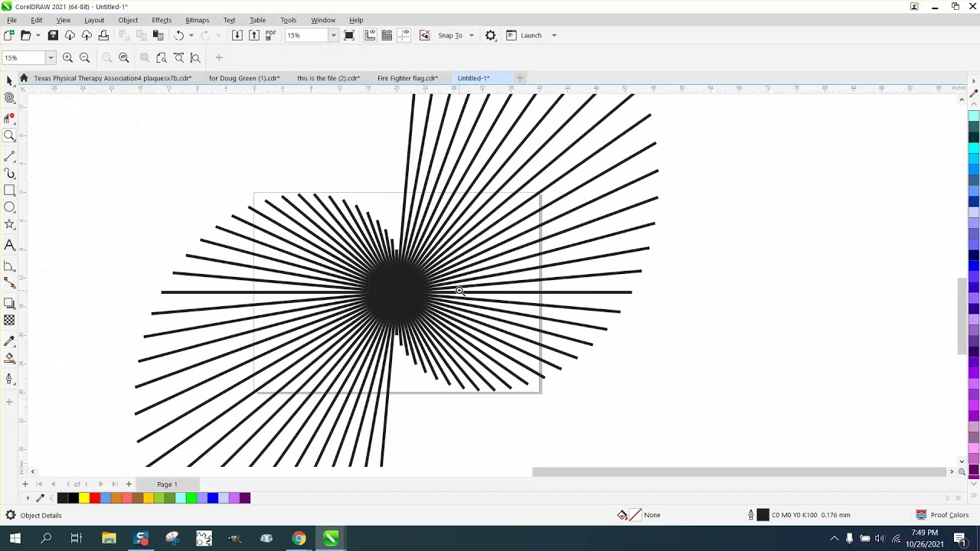Select the Freehand line tool
The image size is (980, 551).
click(x=9, y=155)
